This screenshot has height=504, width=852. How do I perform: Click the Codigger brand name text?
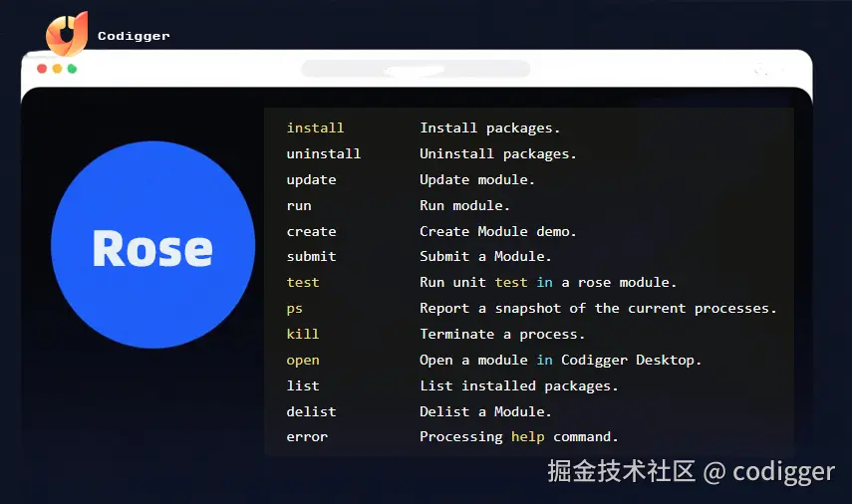pos(134,37)
